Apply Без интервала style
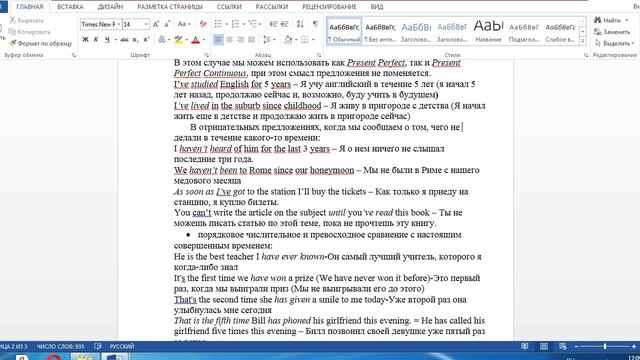 tap(380, 31)
